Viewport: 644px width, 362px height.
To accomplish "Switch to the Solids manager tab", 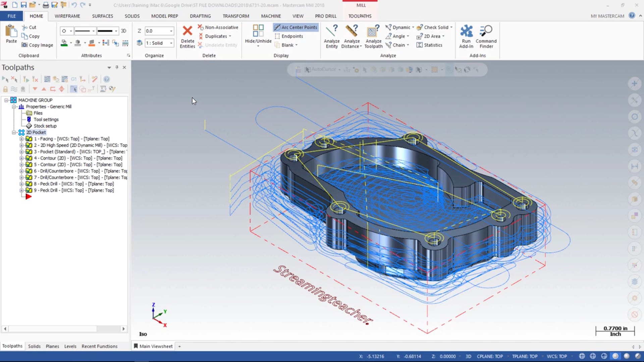I will click(34, 346).
